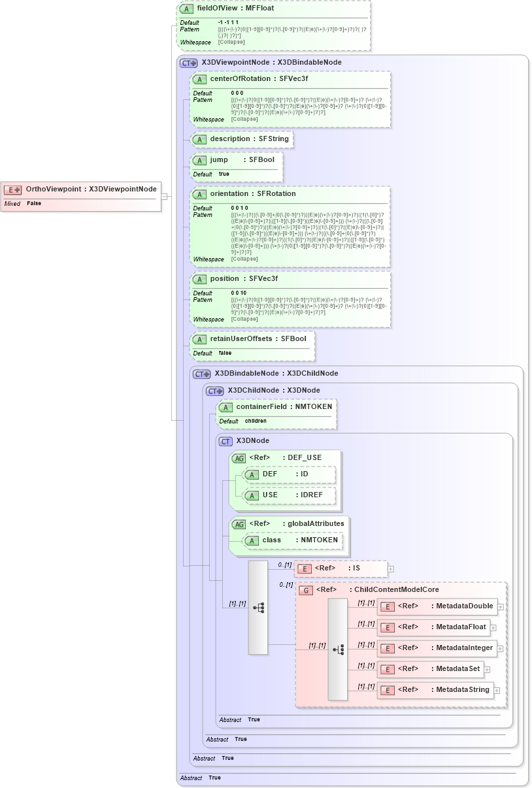This screenshot has width=532, height=788.
Task: Select the 'OrthoViewpoint : X3DViewpointNode' label
Action: coord(91,189)
